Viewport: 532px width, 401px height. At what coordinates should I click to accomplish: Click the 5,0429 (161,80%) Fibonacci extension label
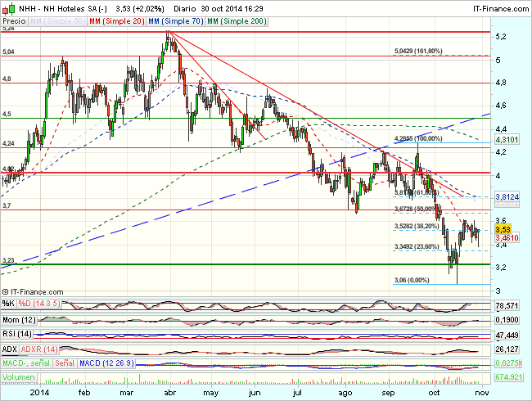418,51
